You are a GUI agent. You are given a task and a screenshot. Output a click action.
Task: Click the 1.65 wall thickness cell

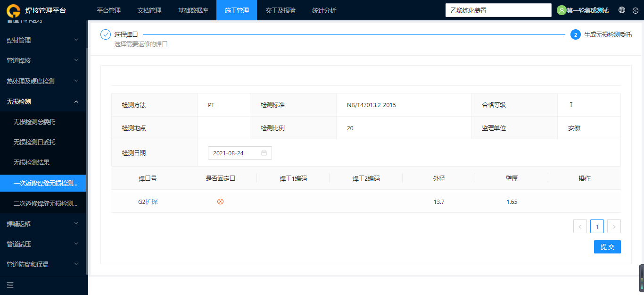pos(512,202)
